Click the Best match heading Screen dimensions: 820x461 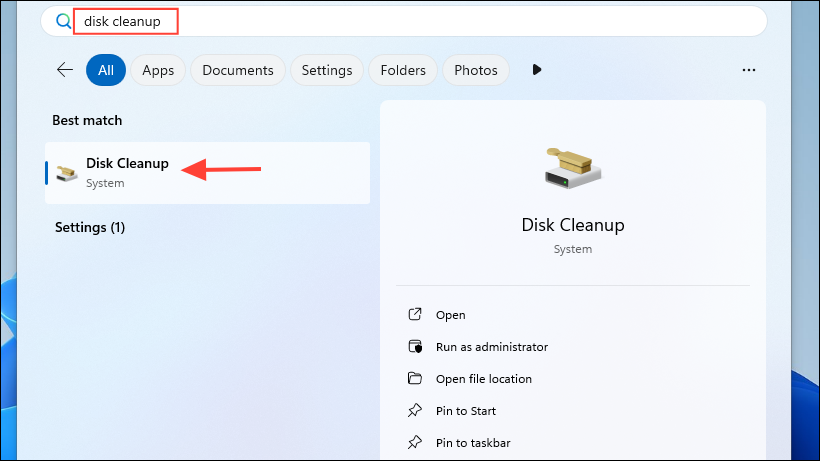coord(87,120)
